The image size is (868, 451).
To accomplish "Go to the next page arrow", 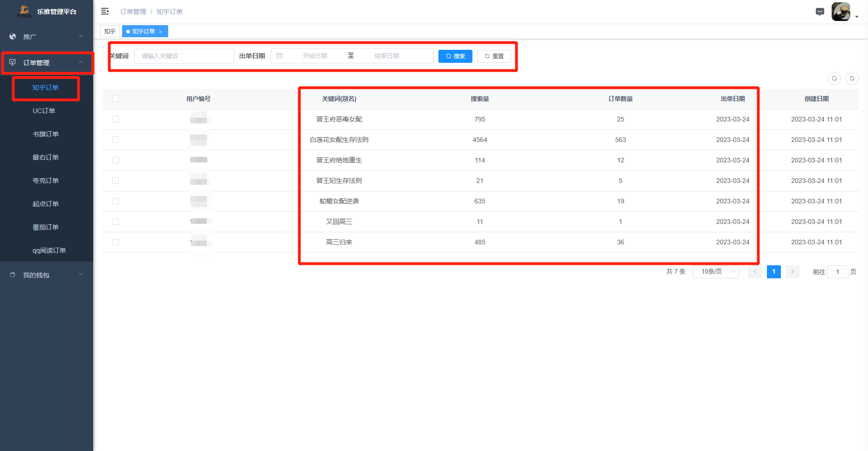I will pyautogui.click(x=792, y=272).
